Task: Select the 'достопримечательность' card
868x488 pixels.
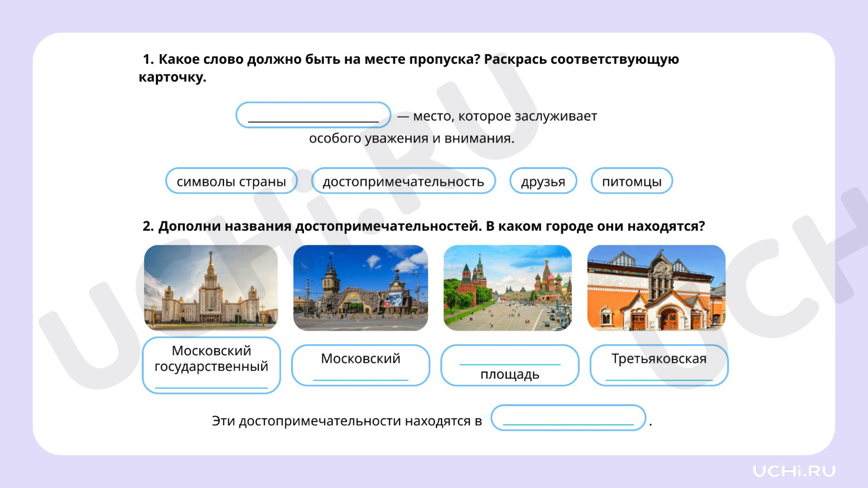Action: coord(403,181)
